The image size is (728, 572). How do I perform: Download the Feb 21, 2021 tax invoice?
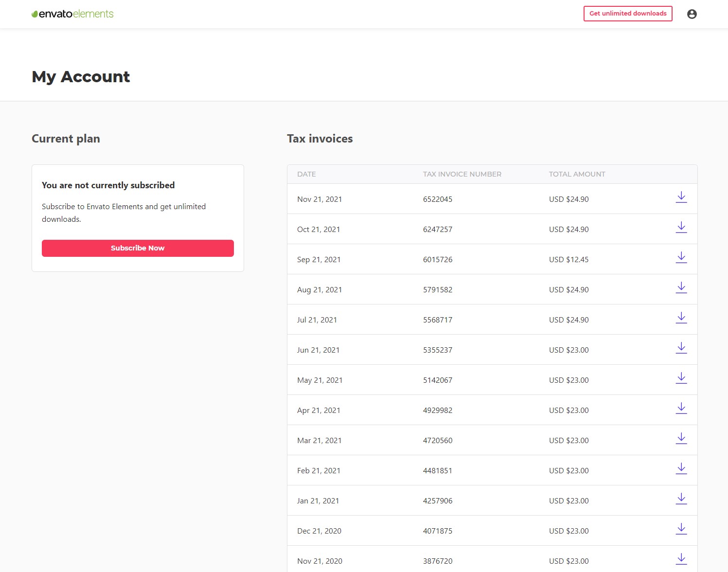681,469
